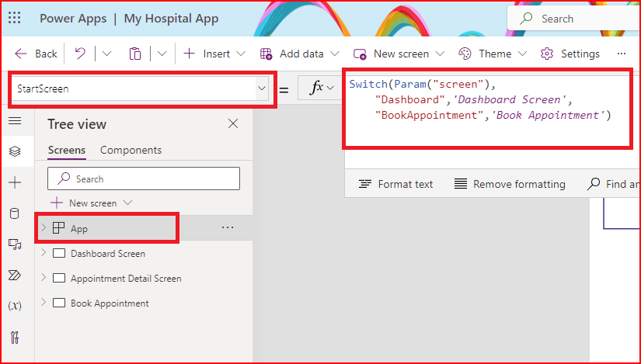The image size is (641, 364).
Task: Click the Back arrow button
Action: (36, 54)
